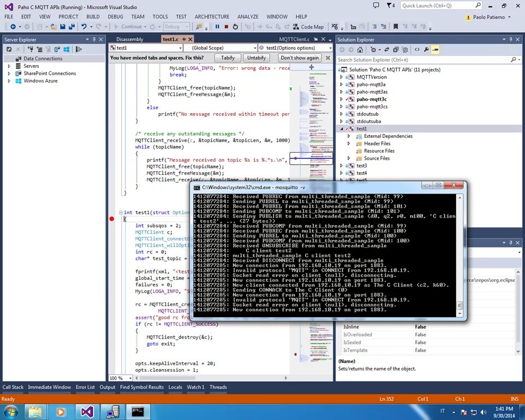Open the ANALYZE menu
This screenshot has width=525, height=420.
248,16
